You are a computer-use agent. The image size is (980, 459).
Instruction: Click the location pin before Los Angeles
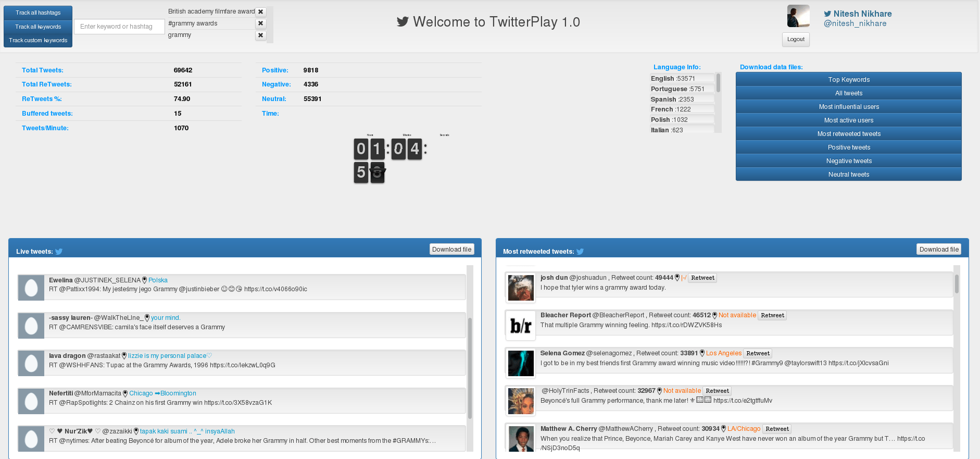click(x=702, y=353)
